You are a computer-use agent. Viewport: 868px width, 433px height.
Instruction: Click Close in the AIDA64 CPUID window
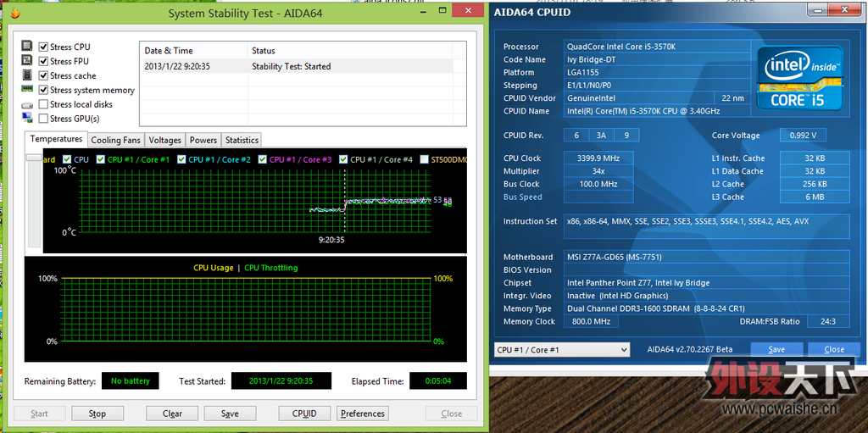834,349
